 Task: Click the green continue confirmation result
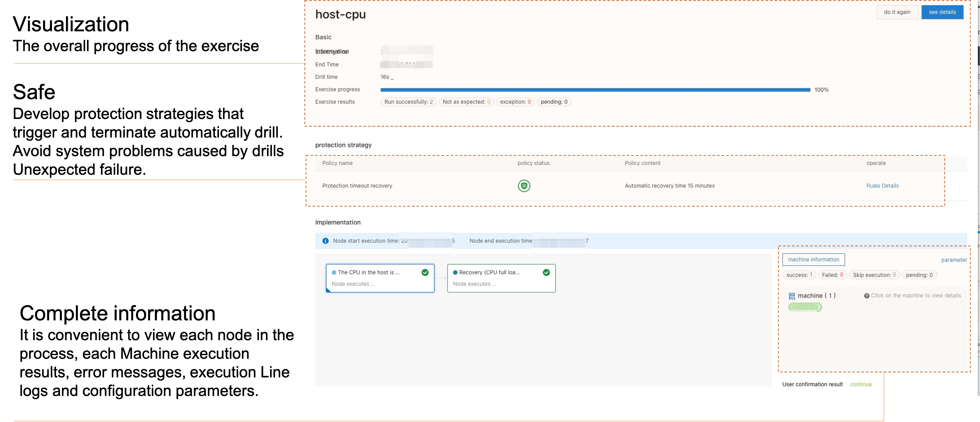coord(860,384)
